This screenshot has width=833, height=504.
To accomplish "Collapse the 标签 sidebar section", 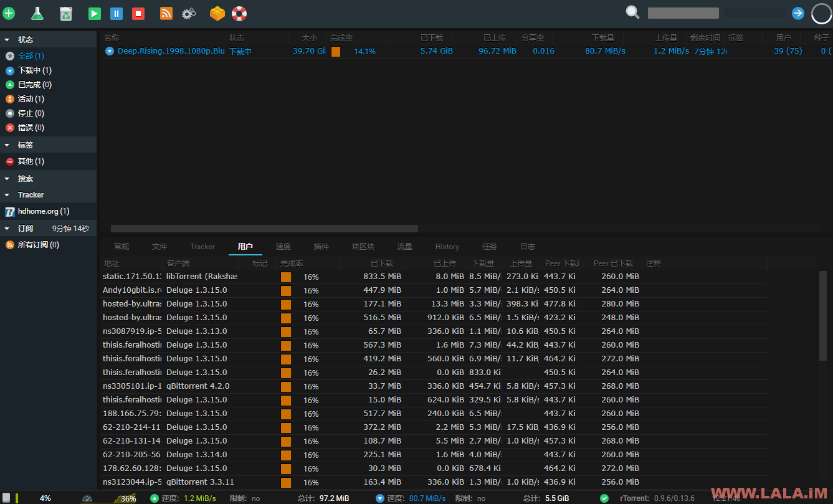I will (48, 145).
